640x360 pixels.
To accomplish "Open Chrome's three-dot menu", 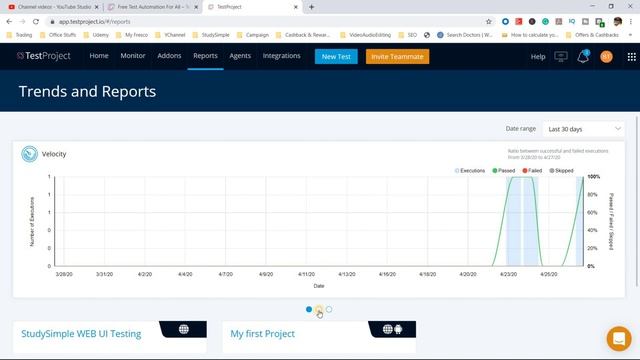I will [x=631, y=22].
